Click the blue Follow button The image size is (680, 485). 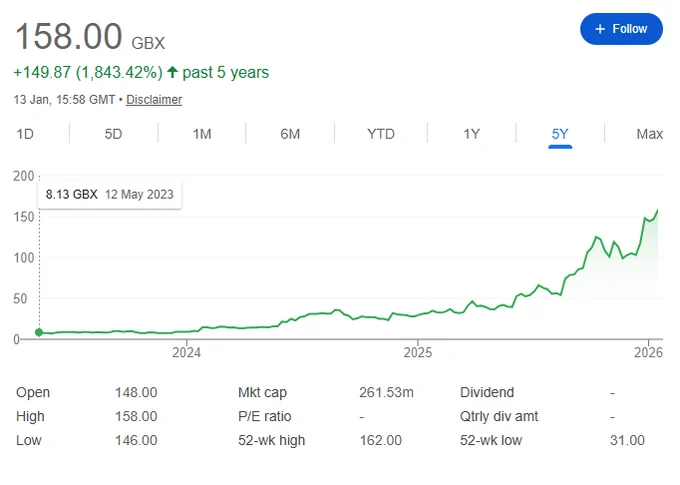coord(621,29)
